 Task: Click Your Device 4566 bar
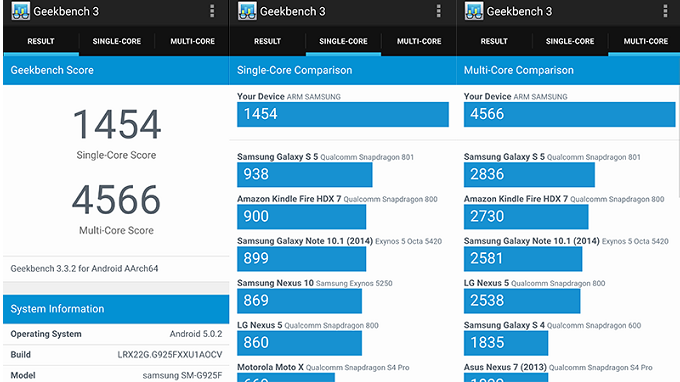(x=569, y=114)
